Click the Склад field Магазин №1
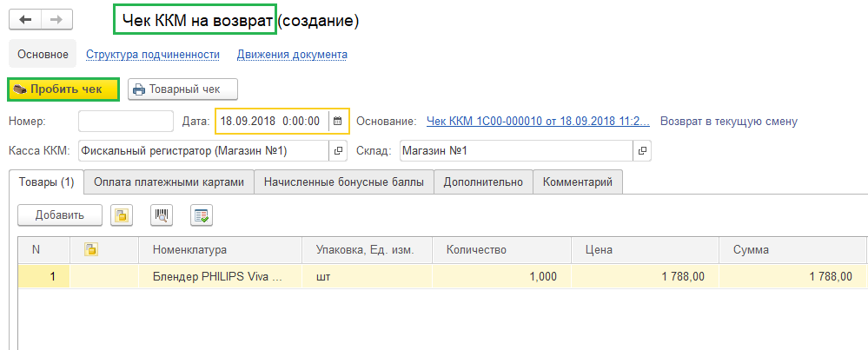 516,150
